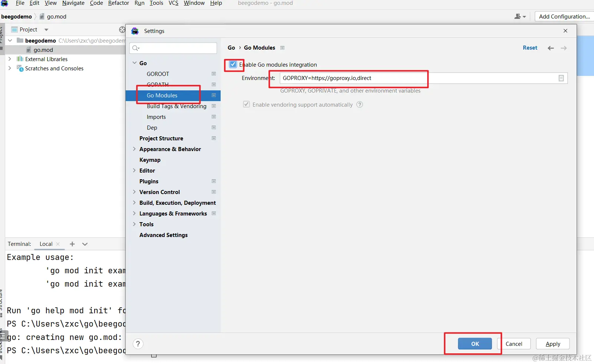This screenshot has height=364, width=594.
Task: Go back with the left arrow in Settings
Action: click(551, 48)
